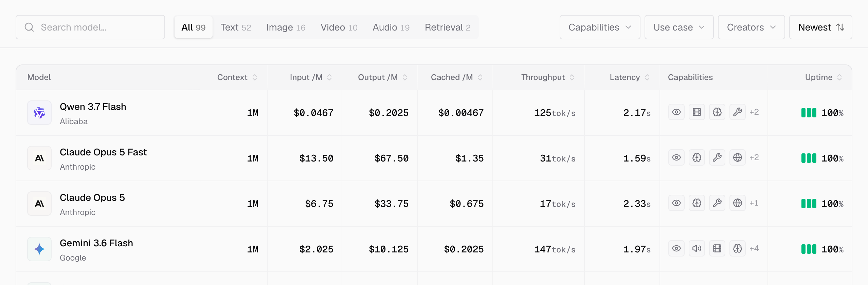Click the Anthropic logo in the $6.75 input row
The image size is (868, 285).
coord(39,204)
